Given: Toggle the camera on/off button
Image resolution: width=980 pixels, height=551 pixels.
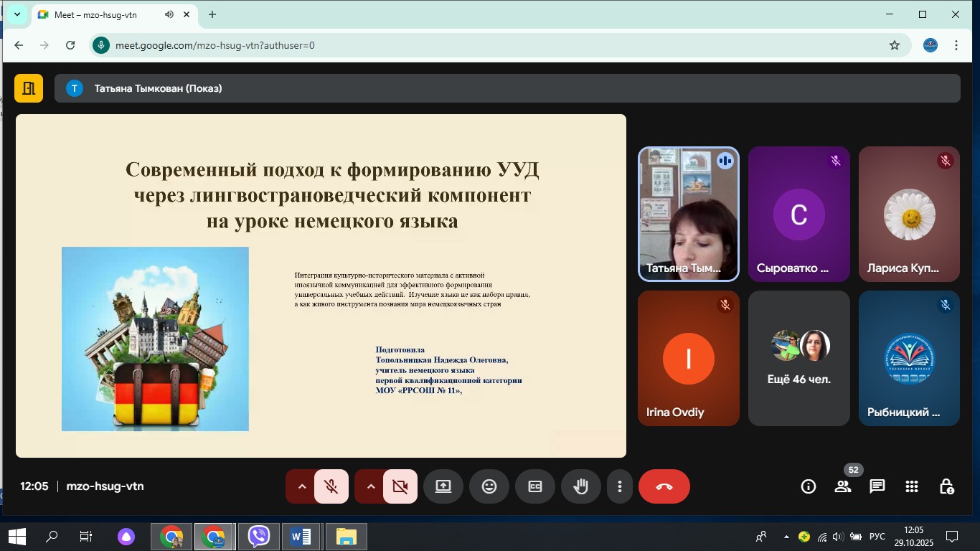Looking at the screenshot, I should coord(400,486).
